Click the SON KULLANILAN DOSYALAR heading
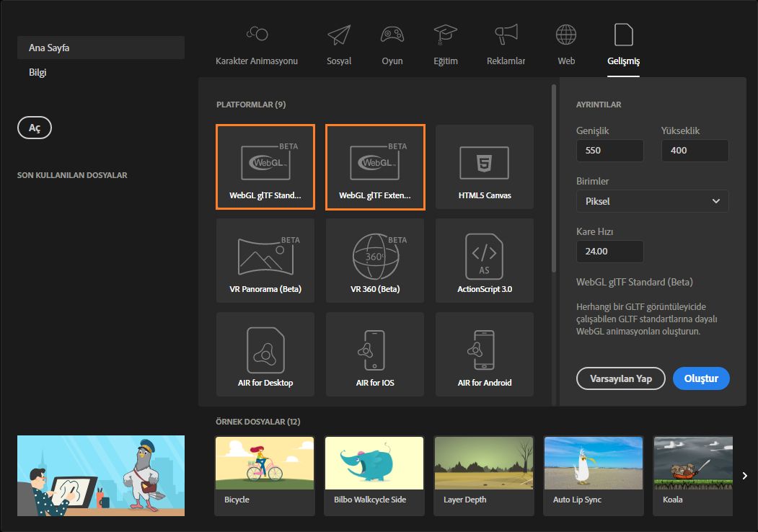This screenshot has width=758, height=532. [x=72, y=175]
